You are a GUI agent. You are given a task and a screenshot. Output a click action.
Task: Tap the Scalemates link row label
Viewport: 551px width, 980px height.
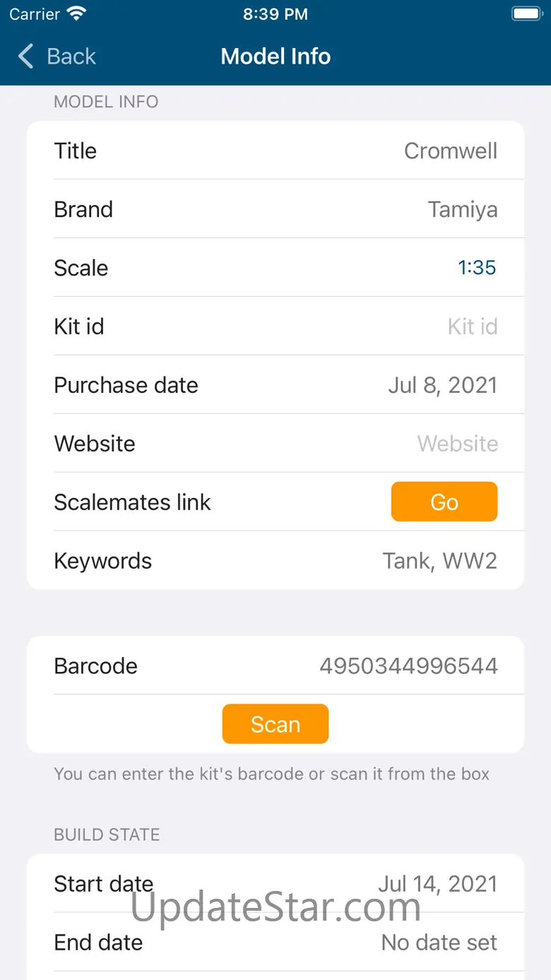pyautogui.click(x=132, y=502)
